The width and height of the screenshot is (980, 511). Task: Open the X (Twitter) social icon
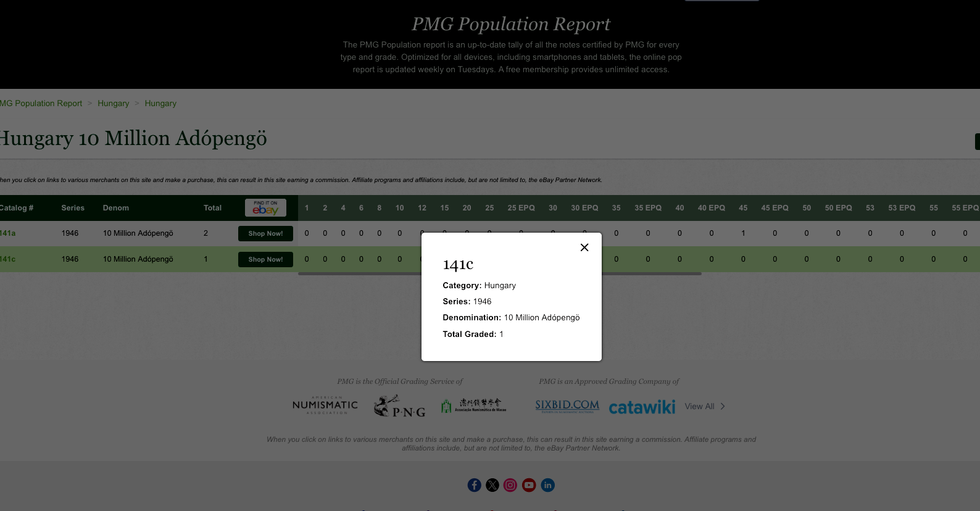492,485
